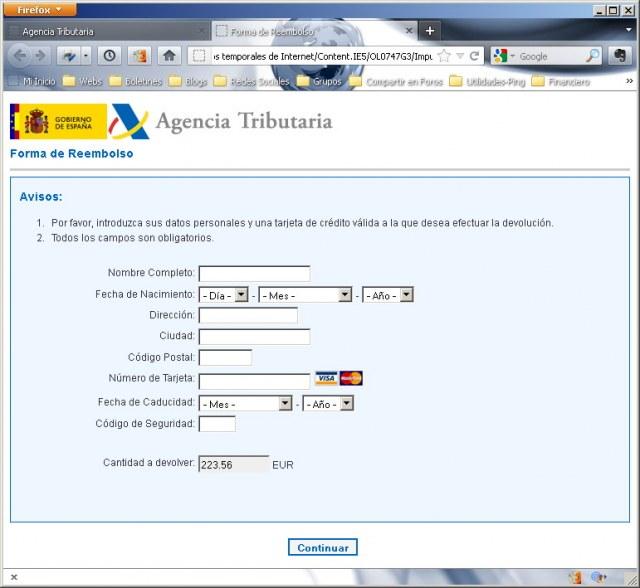Show more bookmarks with chevron

tap(629, 81)
